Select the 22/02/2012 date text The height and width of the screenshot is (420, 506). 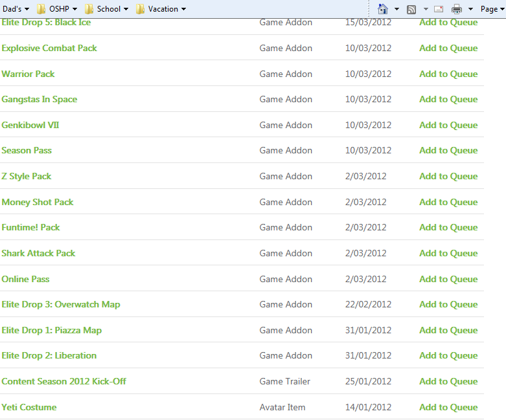[x=368, y=304]
